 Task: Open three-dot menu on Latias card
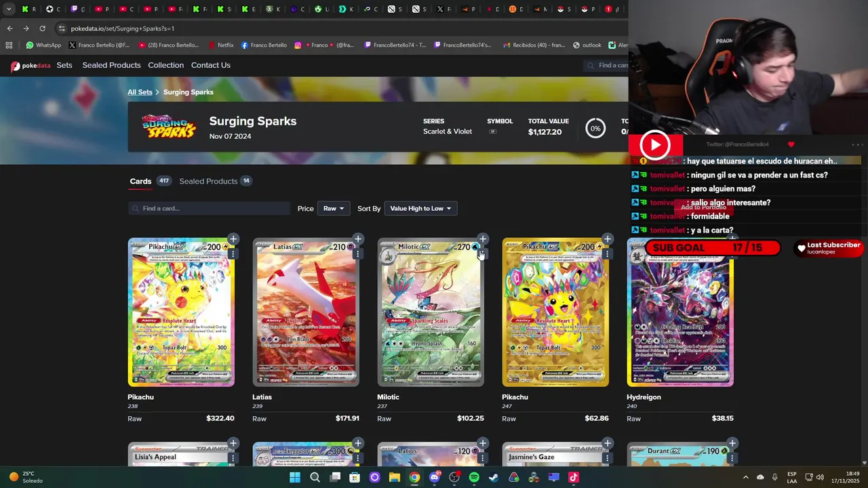pyautogui.click(x=357, y=253)
